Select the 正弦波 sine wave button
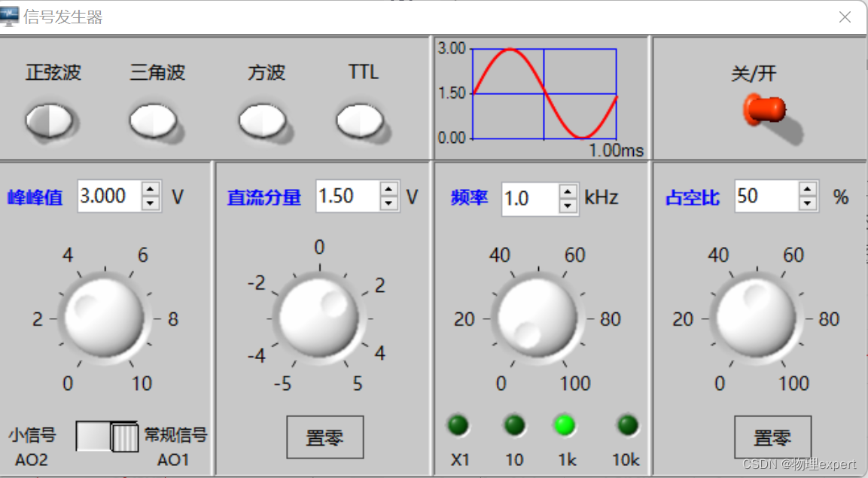The image size is (868, 478). [49, 120]
